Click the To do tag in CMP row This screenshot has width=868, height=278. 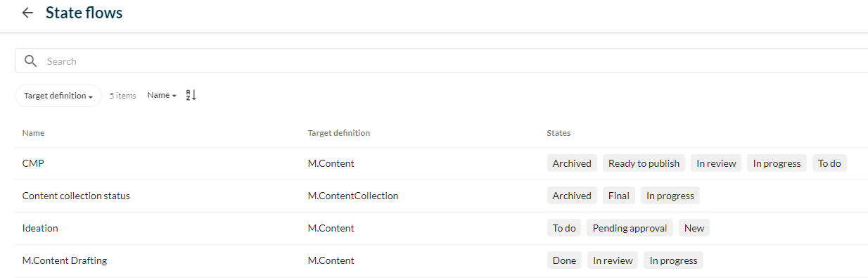point(829,163)
